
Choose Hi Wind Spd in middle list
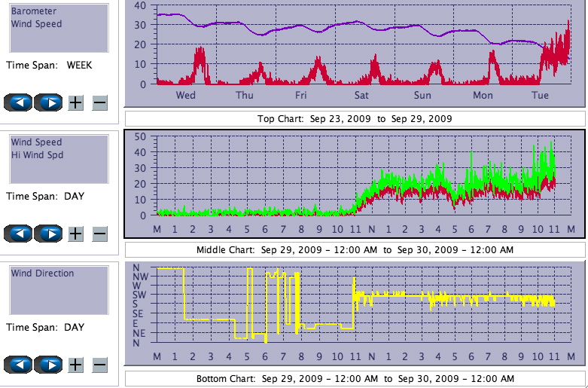pyautogui.click(x=37, y=155)
